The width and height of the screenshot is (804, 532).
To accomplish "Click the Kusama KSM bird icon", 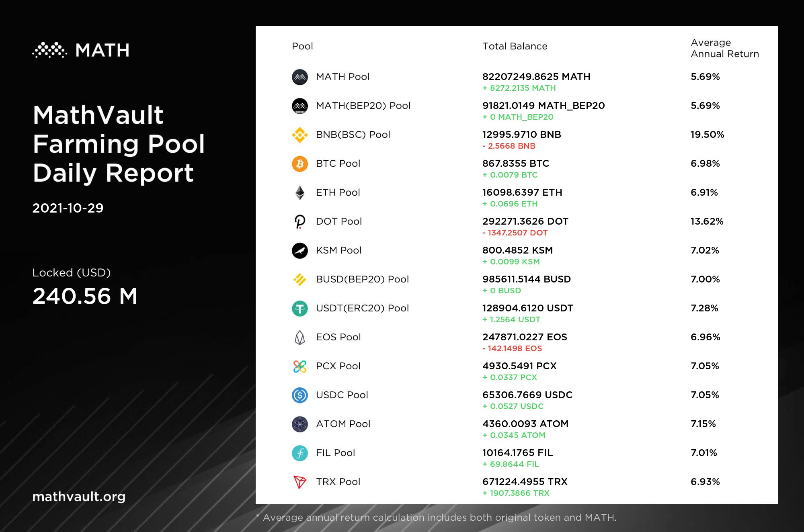I will (x=299, y=251).
